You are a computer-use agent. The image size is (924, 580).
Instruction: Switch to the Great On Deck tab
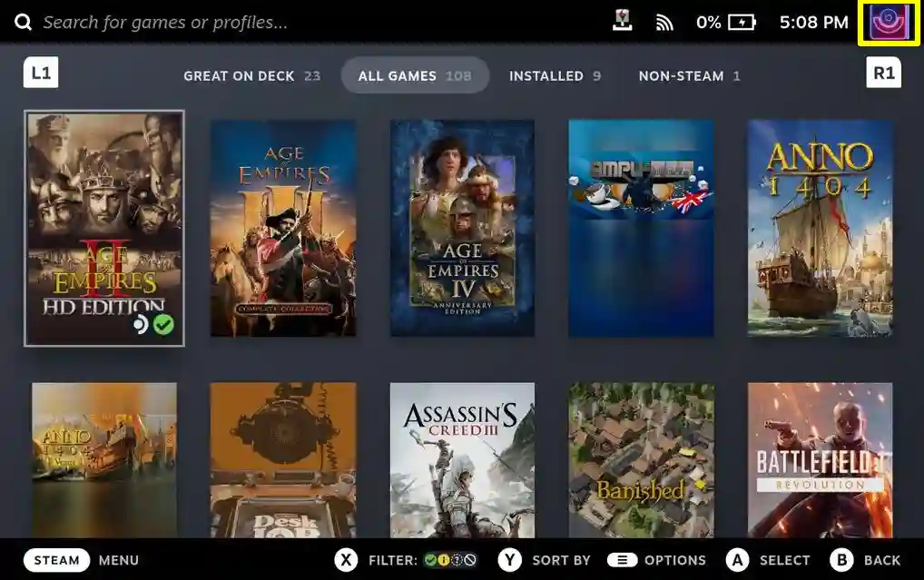pos(251,76)
